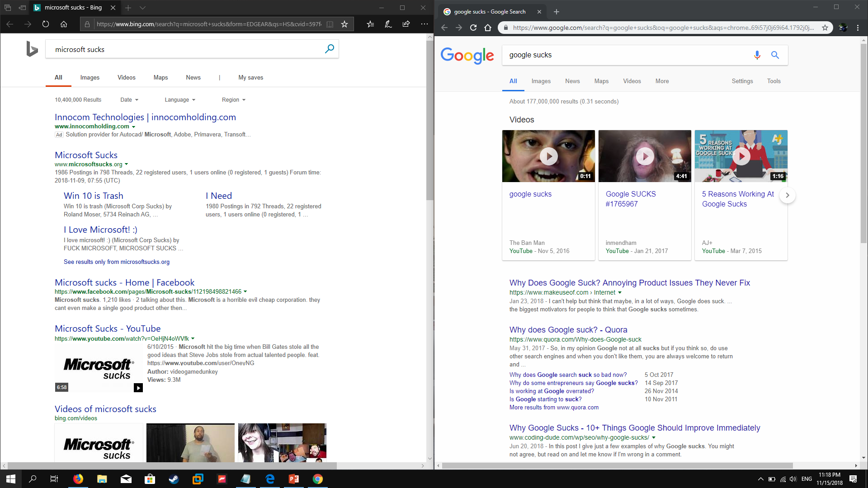Screen dimensions: 868x488
Task: Show next Google video results arrow
Action: 787,195
